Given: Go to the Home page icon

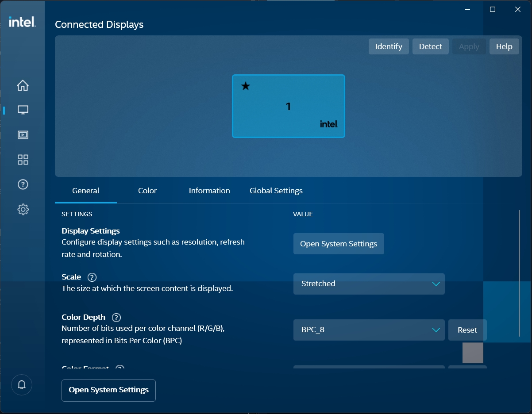Looking at the screenshot, I should (x=23, y=85).
